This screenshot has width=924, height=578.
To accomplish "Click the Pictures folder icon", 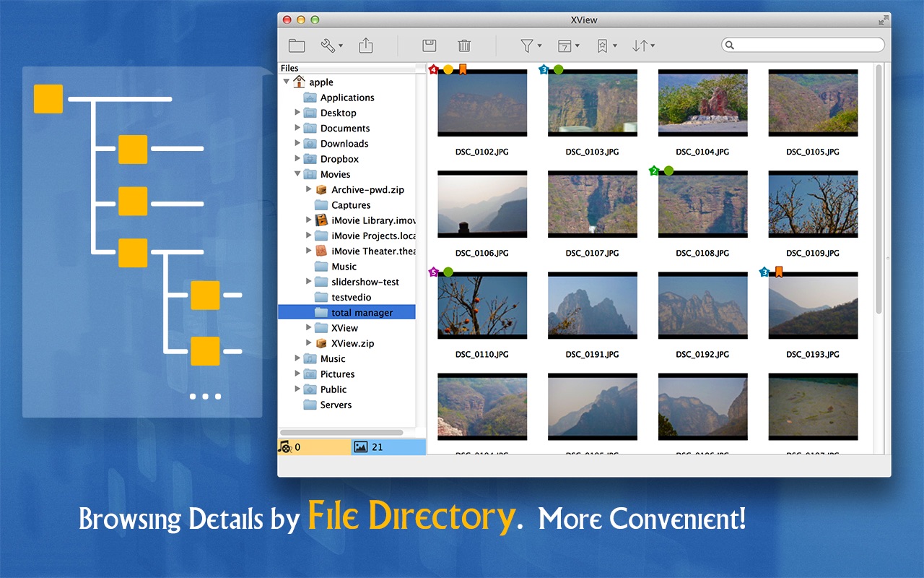I will pos(310,374).
